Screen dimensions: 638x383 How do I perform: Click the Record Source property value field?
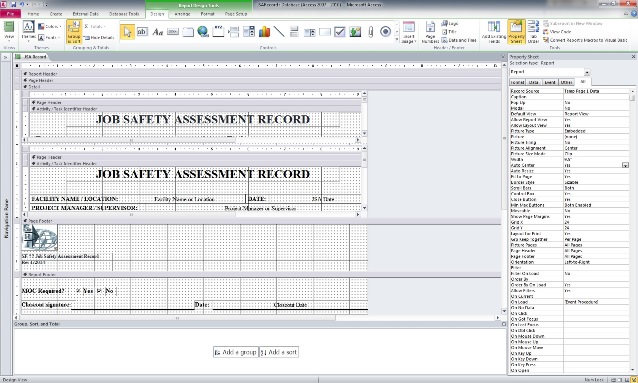pyautogui.click(x=596, y=91)
